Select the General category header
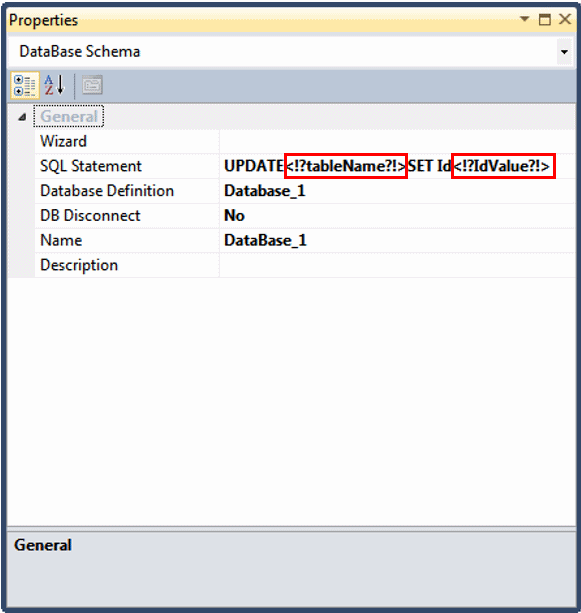 point(69,117)
